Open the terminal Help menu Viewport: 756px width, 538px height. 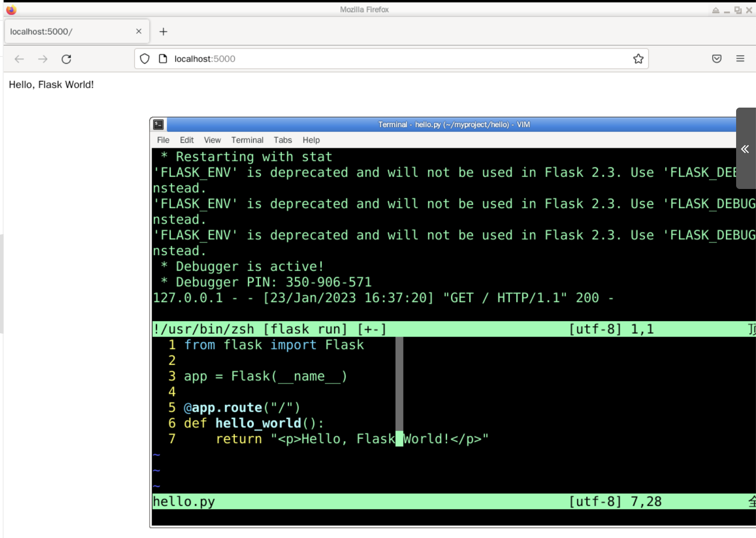click(311, 140)
